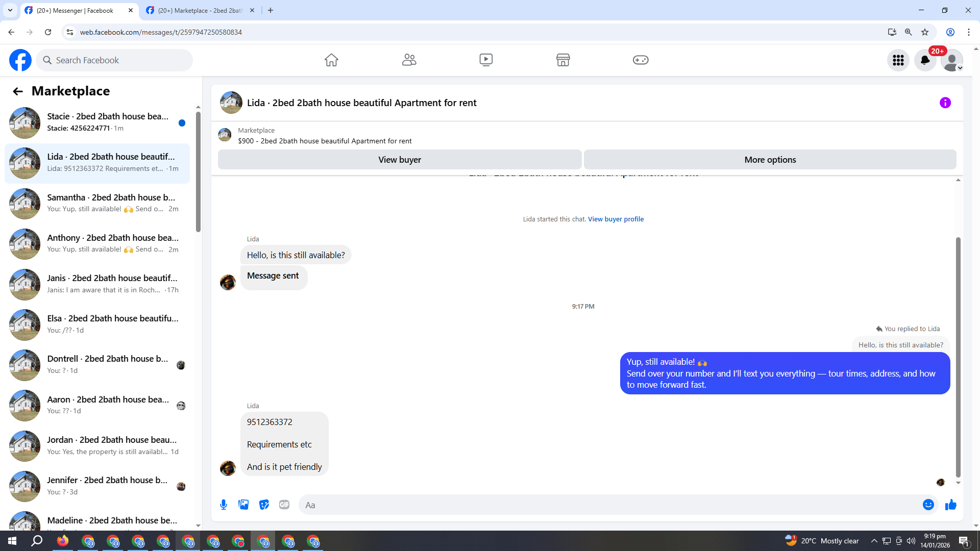
Task: Attach a photo with image icon
Action: 243,505
